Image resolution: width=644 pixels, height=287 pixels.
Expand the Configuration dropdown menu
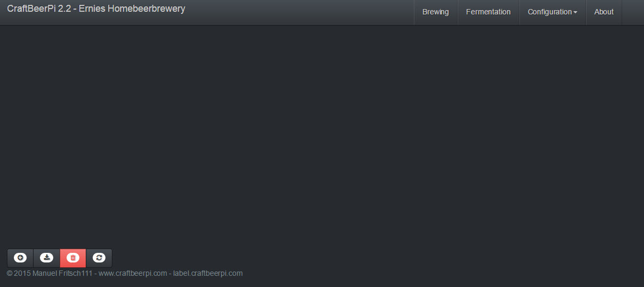[x=552, y=12]
